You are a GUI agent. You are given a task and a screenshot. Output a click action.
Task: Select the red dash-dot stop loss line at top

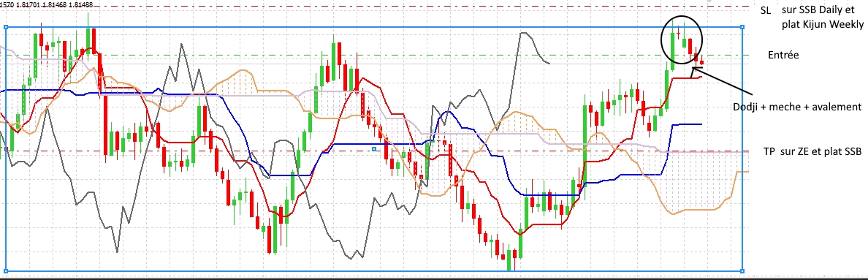374,7
